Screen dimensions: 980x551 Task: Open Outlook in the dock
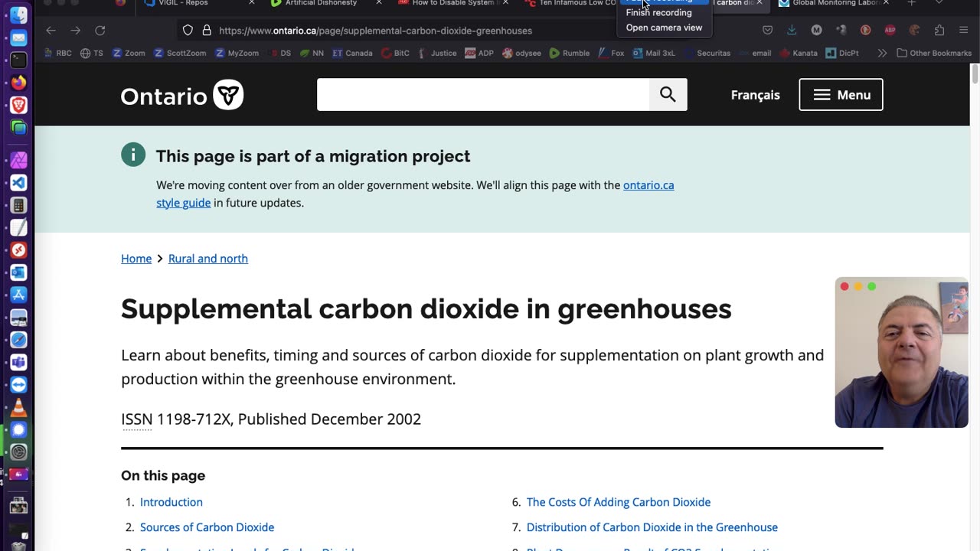coord(18,272)
